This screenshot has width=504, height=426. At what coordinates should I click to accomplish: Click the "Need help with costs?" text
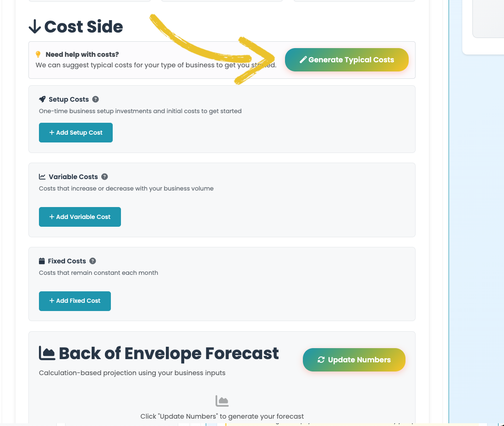(x=82, y=55)
